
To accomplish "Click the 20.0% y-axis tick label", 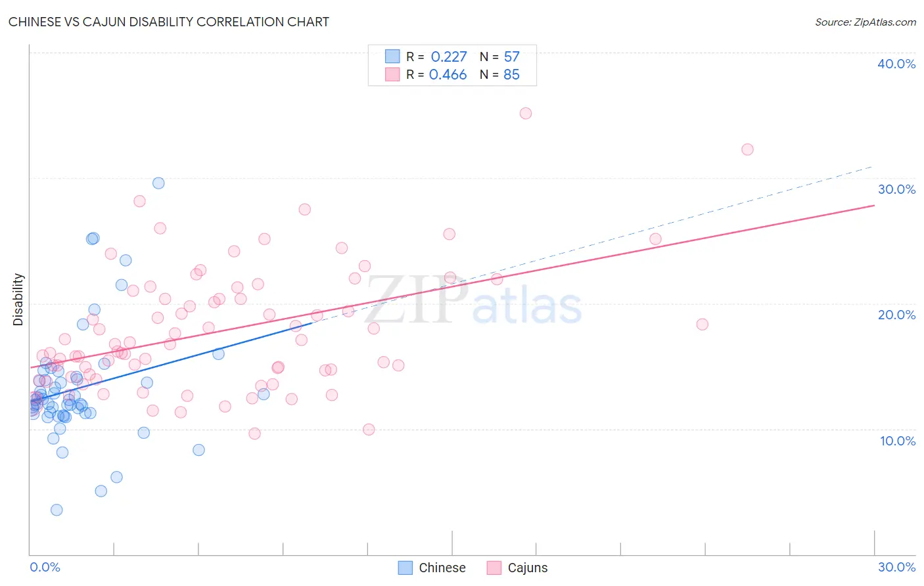I will [896, 315].
